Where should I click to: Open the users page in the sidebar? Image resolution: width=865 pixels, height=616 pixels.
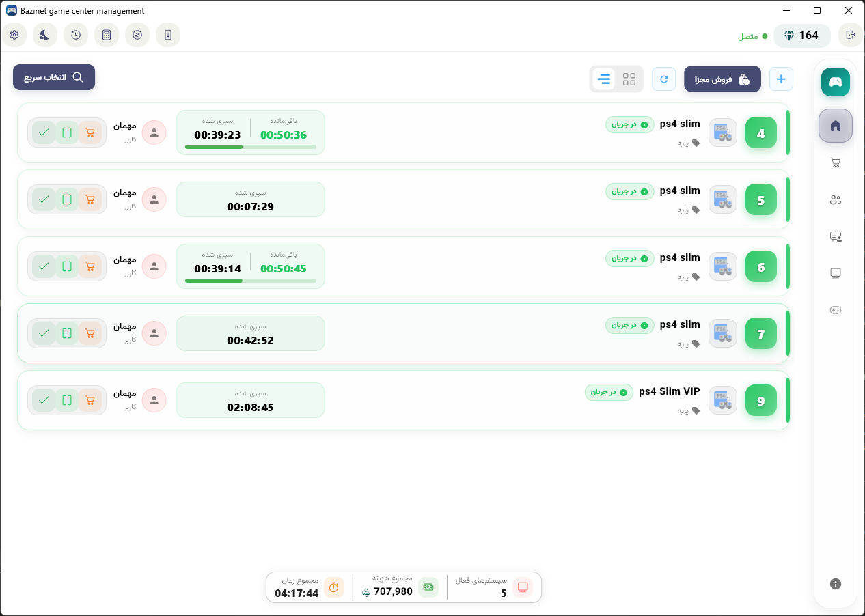coord(836,199)
